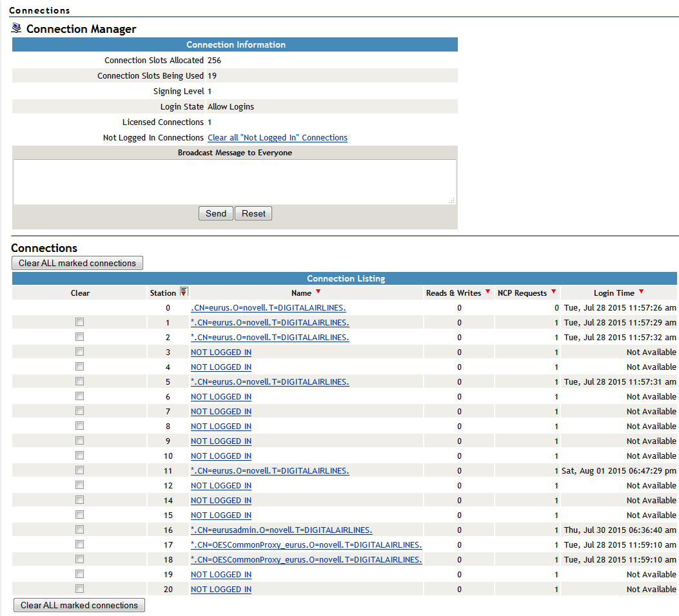Screen dimensions: 679x616
Task: Sort by Login Time red arrow
Action: coord(641,292)
